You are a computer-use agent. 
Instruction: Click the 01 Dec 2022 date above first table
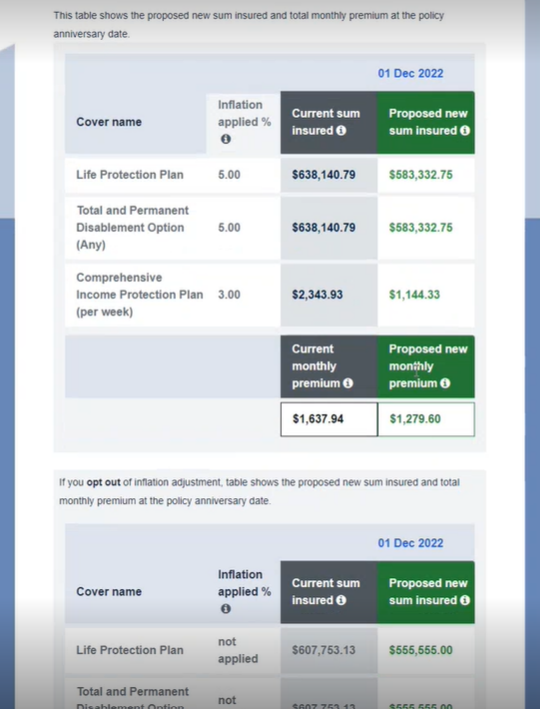pyautogui.click(x=411, y=73)
